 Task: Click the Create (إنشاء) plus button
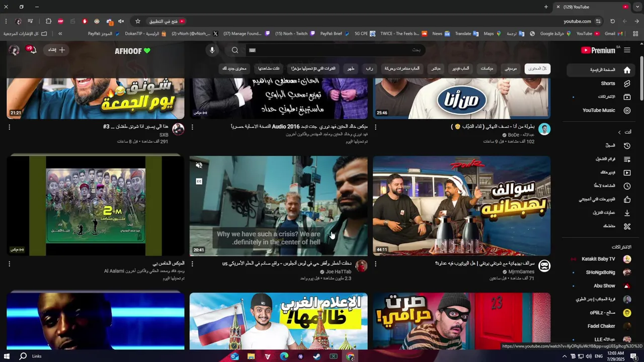[x=57, y=50]
